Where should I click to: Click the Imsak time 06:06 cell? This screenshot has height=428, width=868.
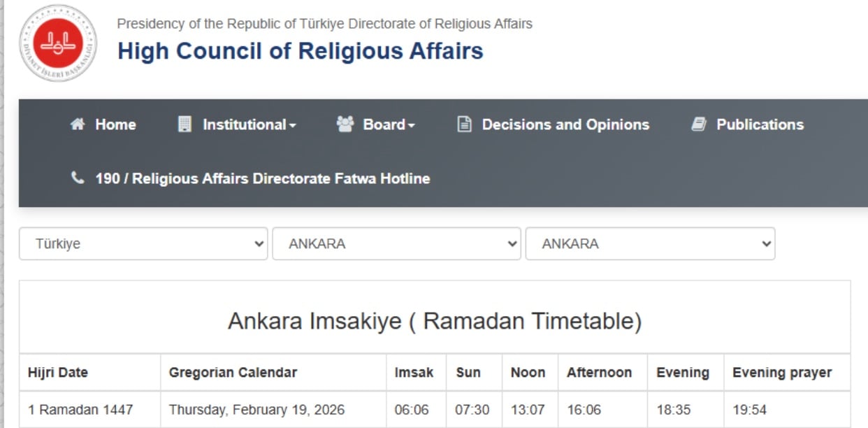tap(415, 409)
